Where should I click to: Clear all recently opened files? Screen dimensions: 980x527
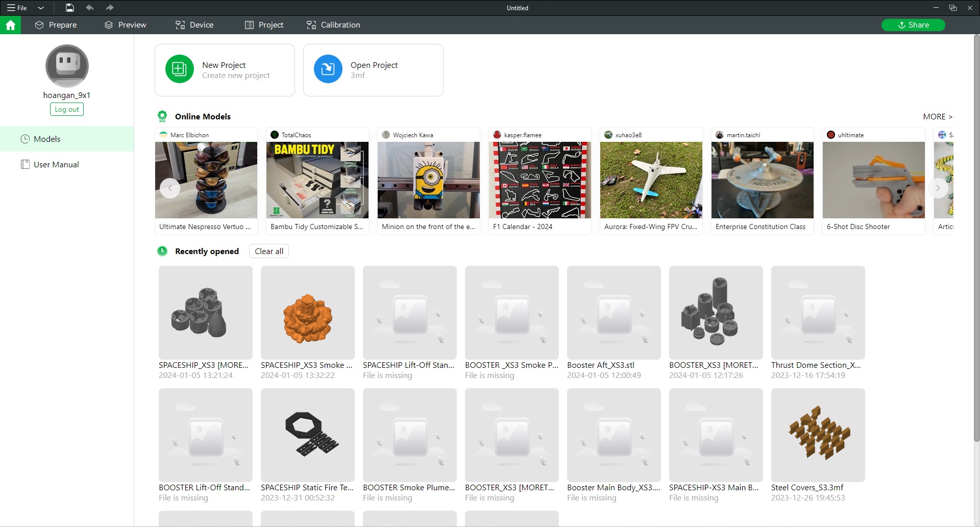pos(268,251)
